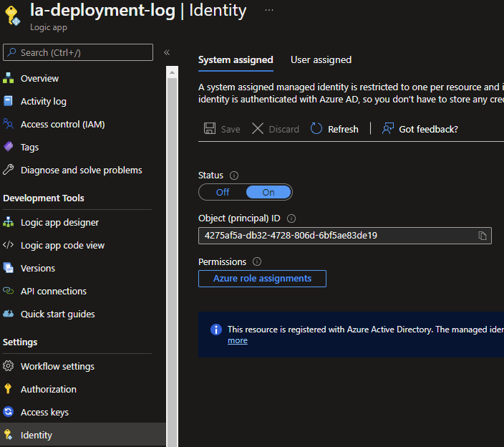Click the Versions icon
504x447 pixels.
point(8,268)
